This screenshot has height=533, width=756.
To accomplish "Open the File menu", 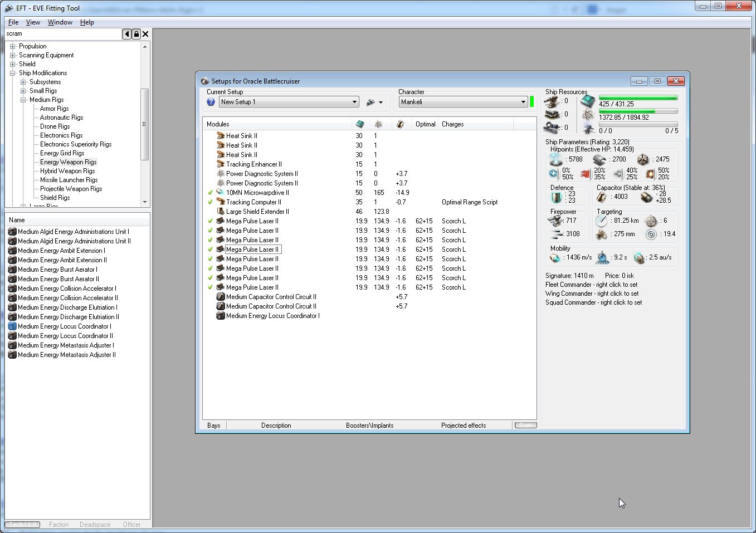I will 13,22.
